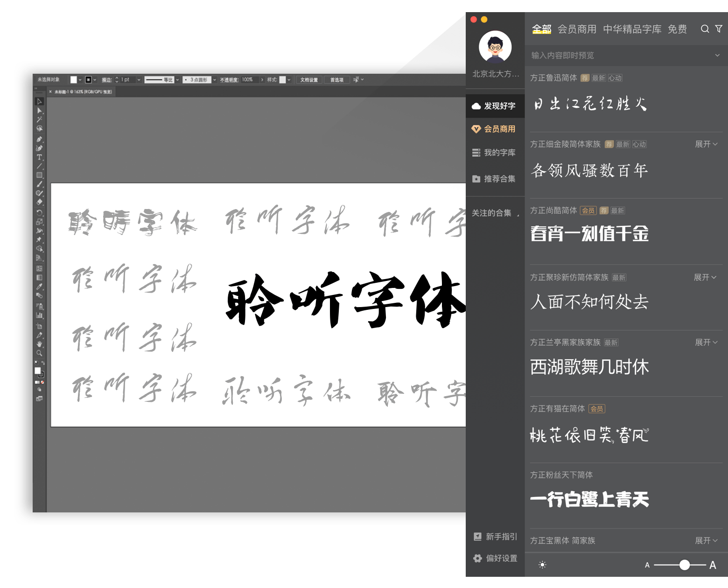Close the 未标题-1 document tab
This screenshot has height=588, width=728.
50,92
